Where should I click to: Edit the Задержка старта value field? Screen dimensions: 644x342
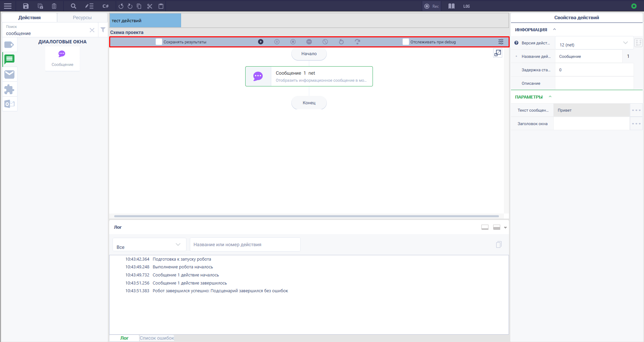tap(594, 70)
